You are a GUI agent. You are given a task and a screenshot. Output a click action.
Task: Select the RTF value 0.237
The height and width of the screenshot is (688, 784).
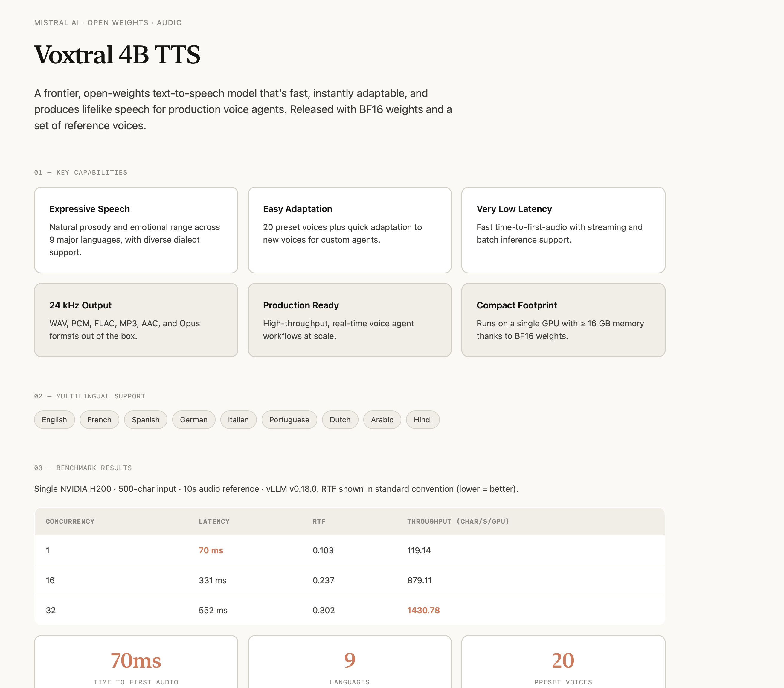click(x=323, y=580)
